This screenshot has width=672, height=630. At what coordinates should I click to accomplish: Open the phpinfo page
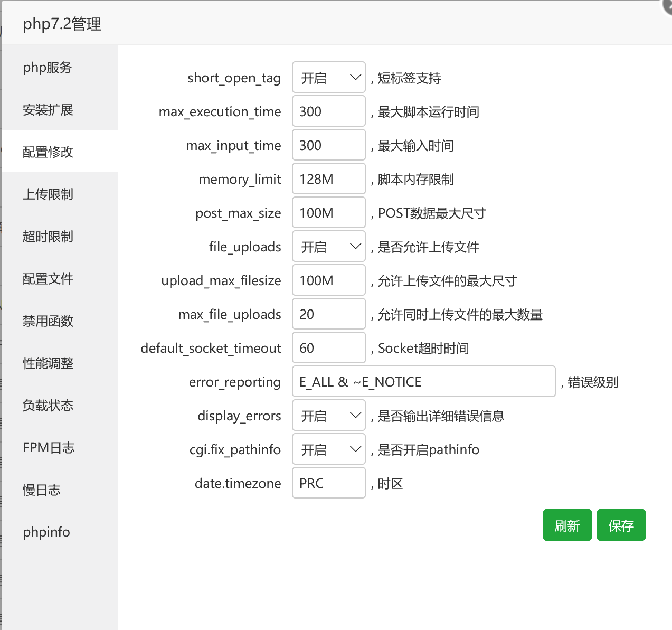46,532
